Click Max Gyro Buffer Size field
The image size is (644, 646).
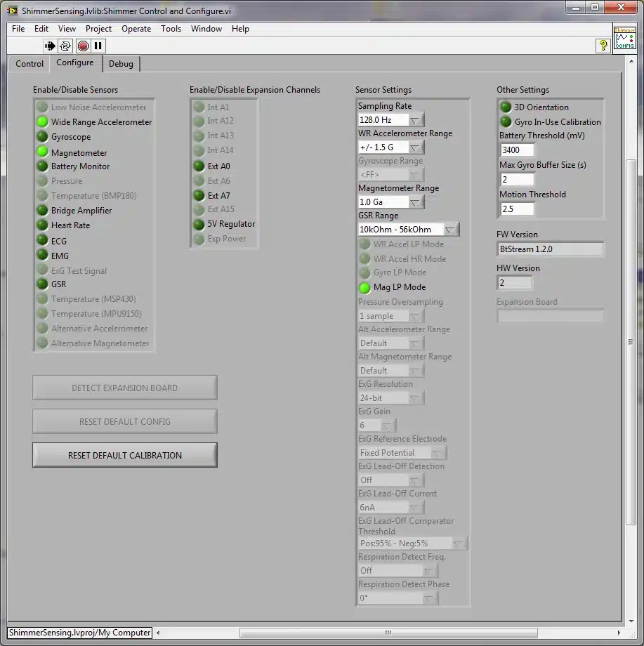[x=517, y=180]
